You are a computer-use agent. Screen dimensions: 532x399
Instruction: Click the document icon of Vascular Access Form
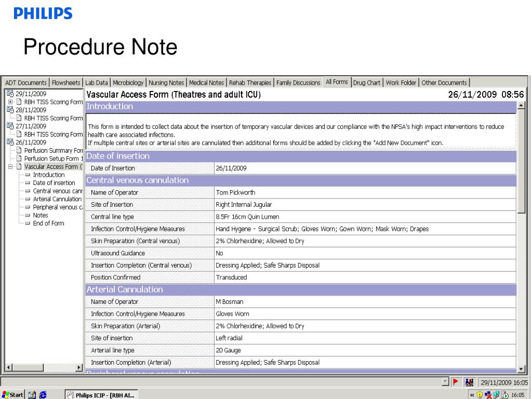[19, 167]
